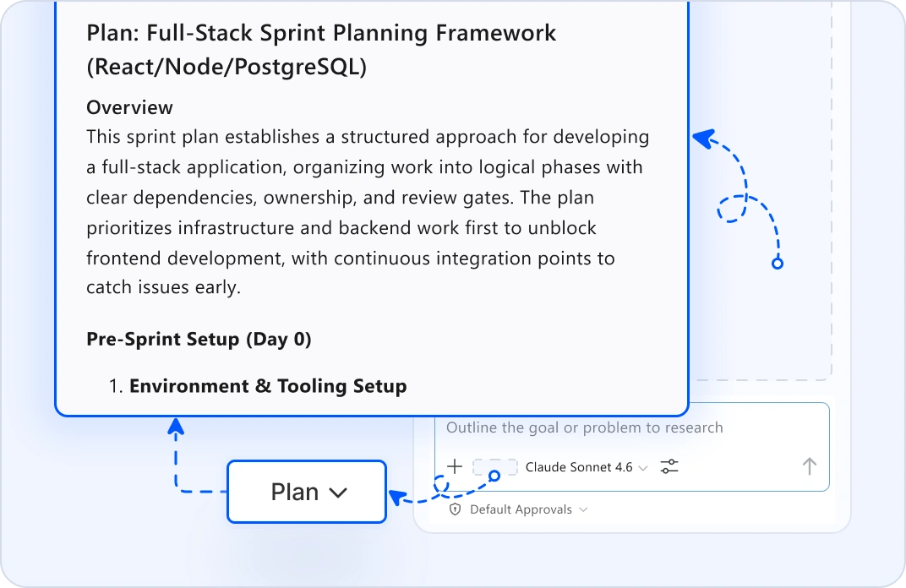The width and height of the screenshot is (906, 588).
Task: Click the chevron inside the Plan button
Action: tap(338, 493)
